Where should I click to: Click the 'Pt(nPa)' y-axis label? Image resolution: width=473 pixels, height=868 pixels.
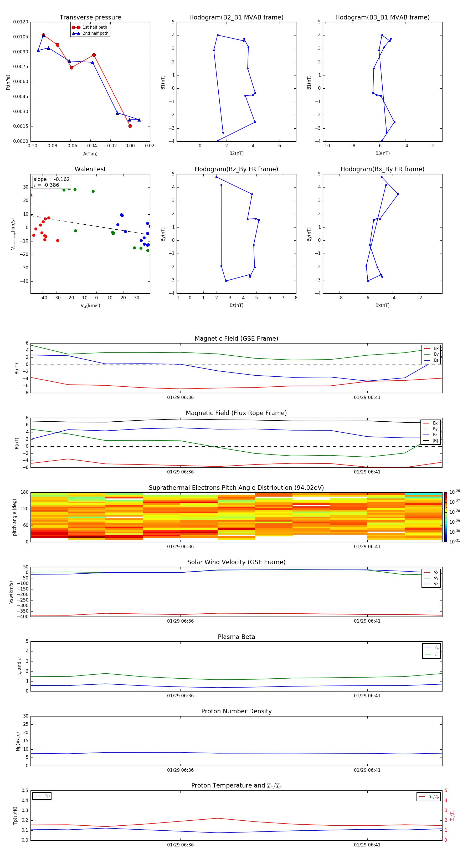[x=8, y=82]
